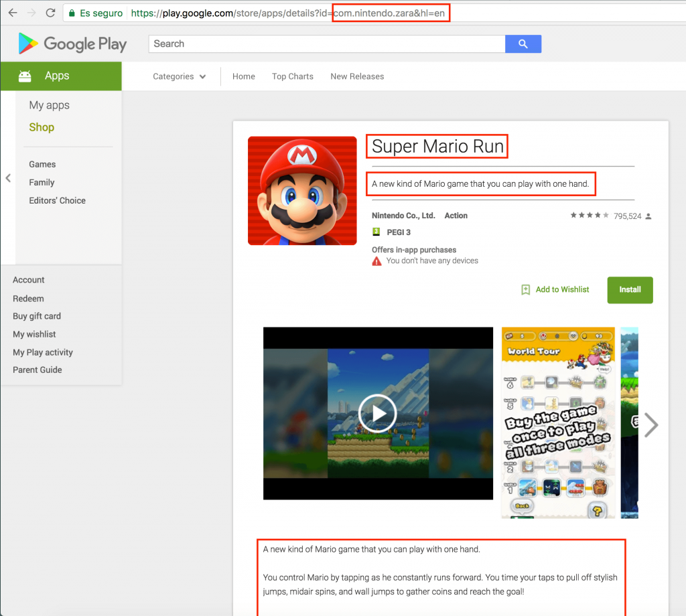This screenshot has width=686, height=616.
Task: Reload the page with refresh icon
Action: click(51, 13)
